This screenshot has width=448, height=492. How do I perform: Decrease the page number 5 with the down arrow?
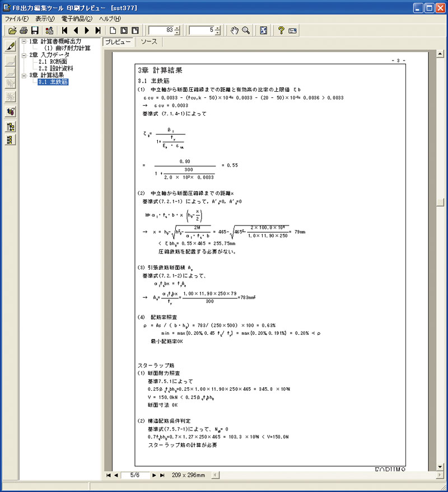coord(218,32)
